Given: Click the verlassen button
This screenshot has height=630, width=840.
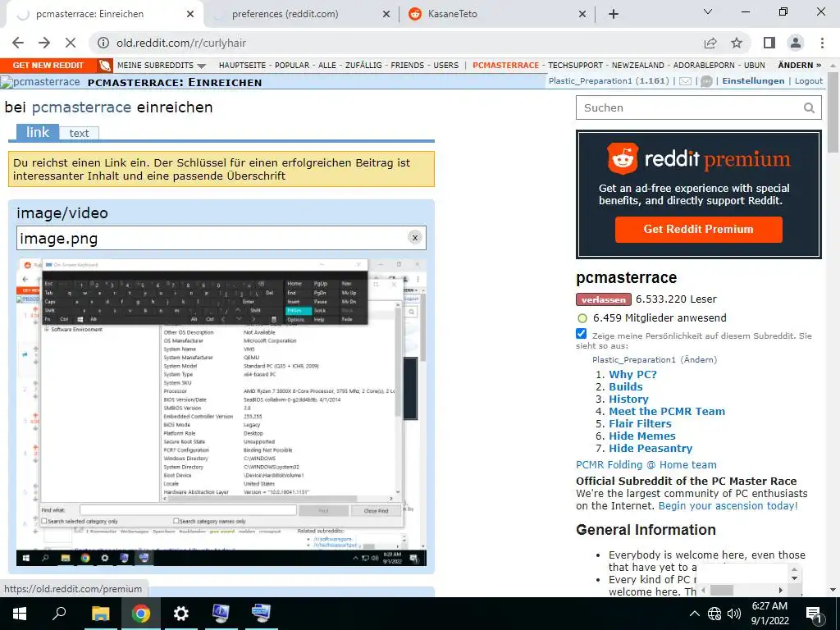Looking at the screenshot, I should (x=603, y=299).
